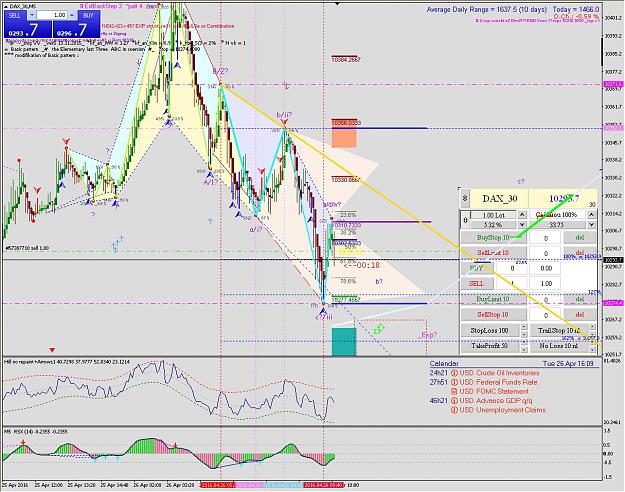This screenshot has width=625, height=492.
Task: Click the <--00:18 candle timer text
Action: pos(362,265)
